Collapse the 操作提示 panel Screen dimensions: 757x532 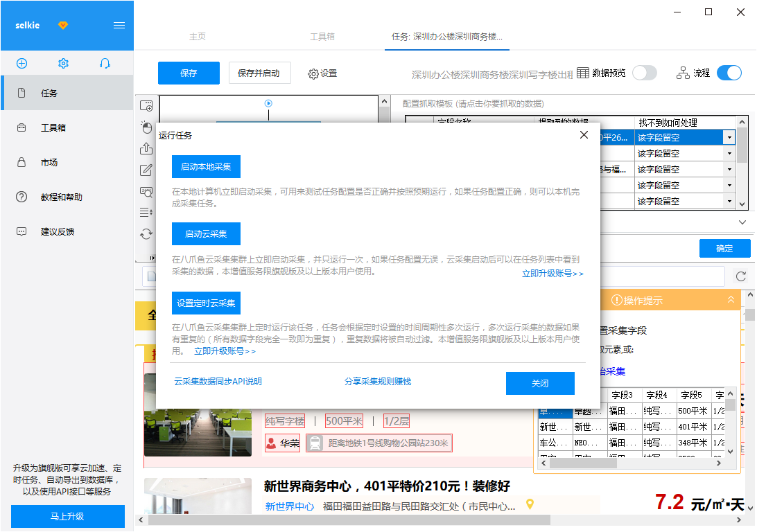[731, 300]
